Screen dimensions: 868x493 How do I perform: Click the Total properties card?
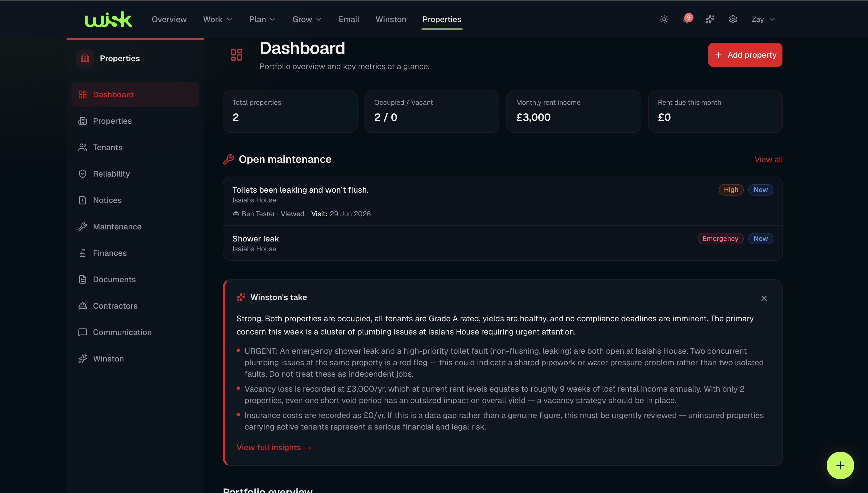[290, 112]
